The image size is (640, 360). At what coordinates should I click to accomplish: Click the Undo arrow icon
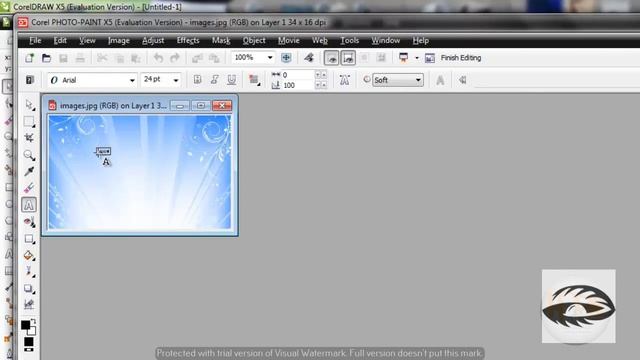coord(158,58)
